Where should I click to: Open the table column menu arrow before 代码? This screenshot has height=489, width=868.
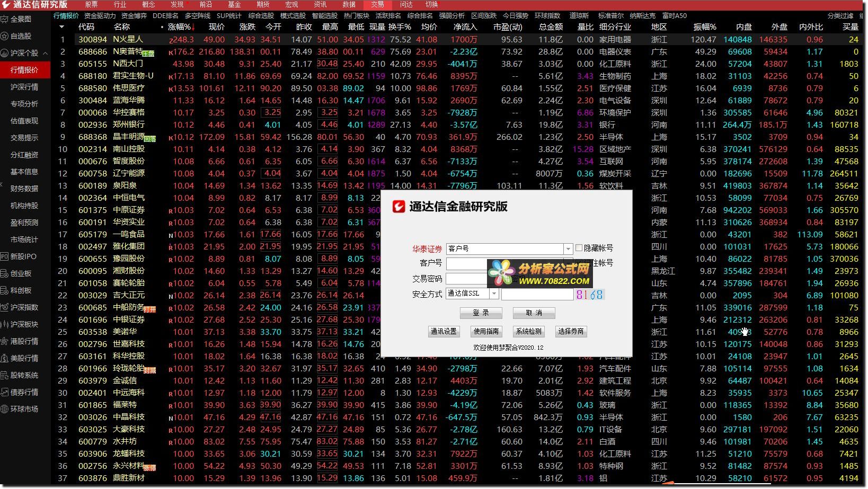[61, 26]
